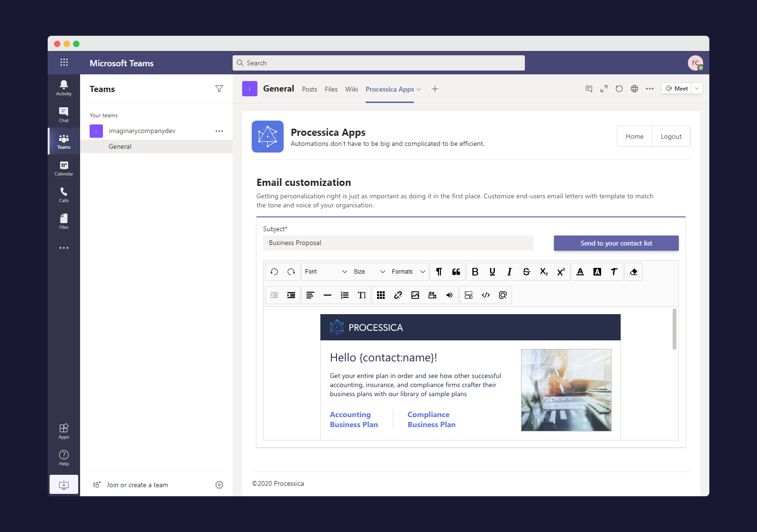Open the highlight color picker
Image resolution: width=757 pixels, height=532 pixels.
[597, 272]
